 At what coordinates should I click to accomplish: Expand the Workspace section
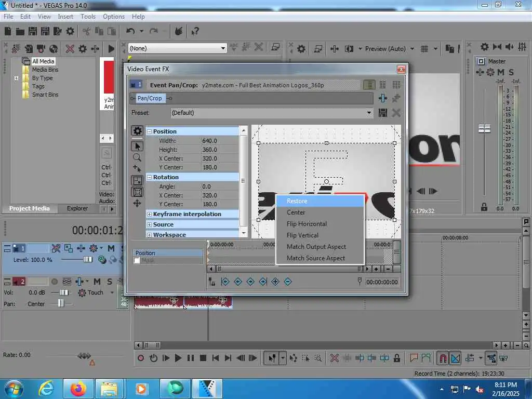pos(149,235)
